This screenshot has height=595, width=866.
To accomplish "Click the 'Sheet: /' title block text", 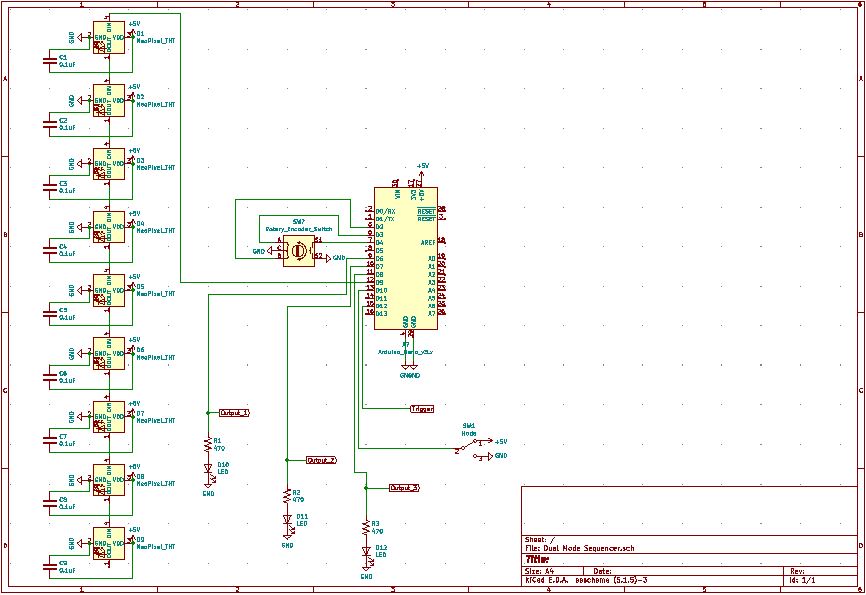I will [540, 540].
